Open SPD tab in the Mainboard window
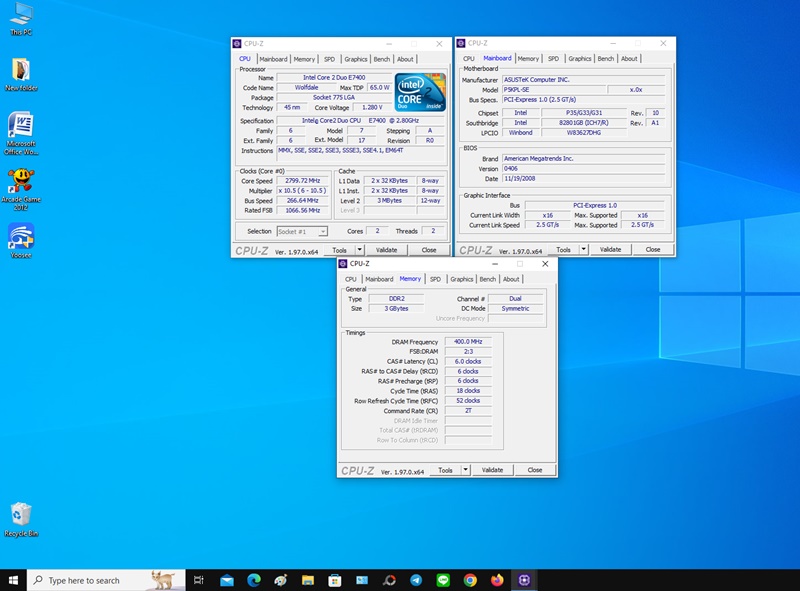Screen dimensions: 800x591 tap(554, 59)
